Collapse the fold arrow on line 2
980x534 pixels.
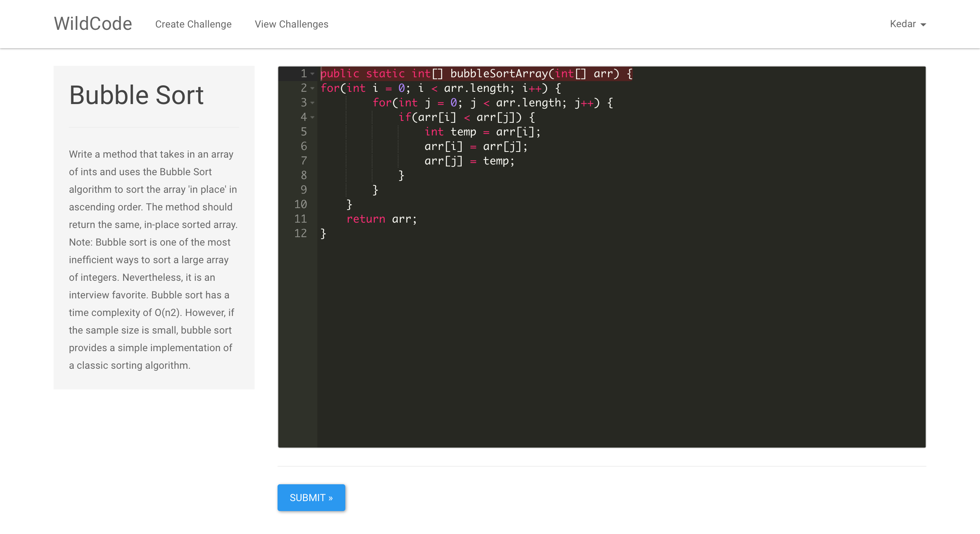312,88
